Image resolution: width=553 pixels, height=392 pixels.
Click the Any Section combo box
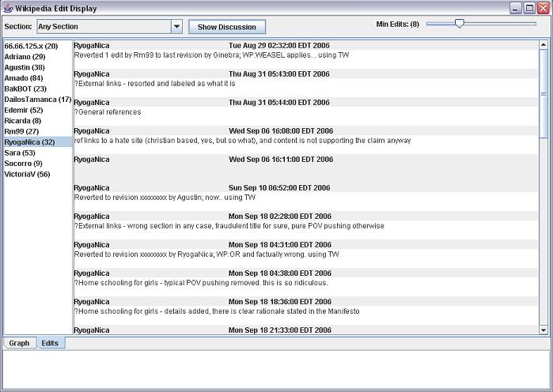(109, 27)
